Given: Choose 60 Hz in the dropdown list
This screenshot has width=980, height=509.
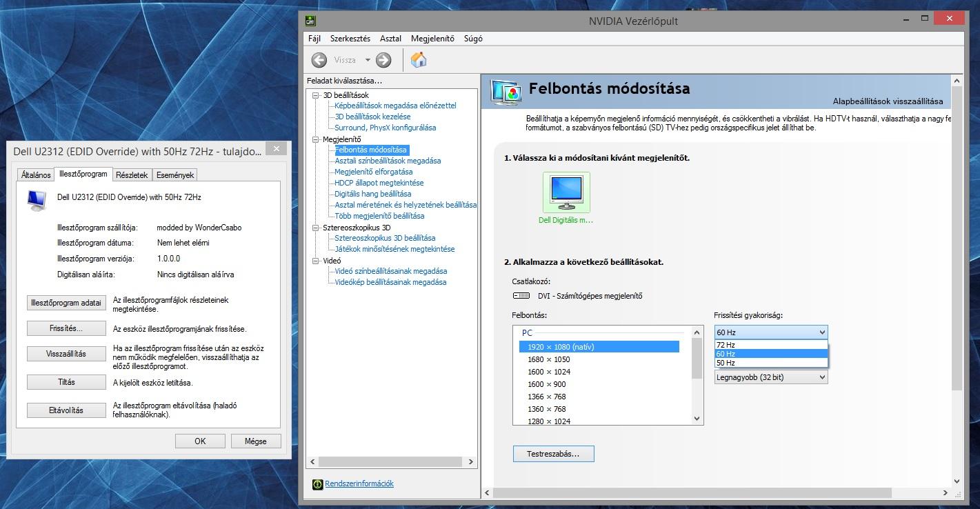Looking at the screenshot, I should tap(770, 354).
